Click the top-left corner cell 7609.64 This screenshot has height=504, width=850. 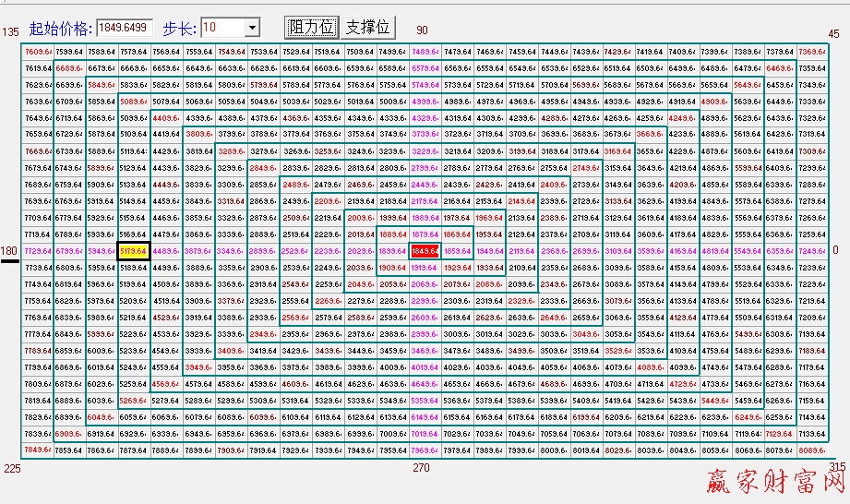[x=39, y=52]
